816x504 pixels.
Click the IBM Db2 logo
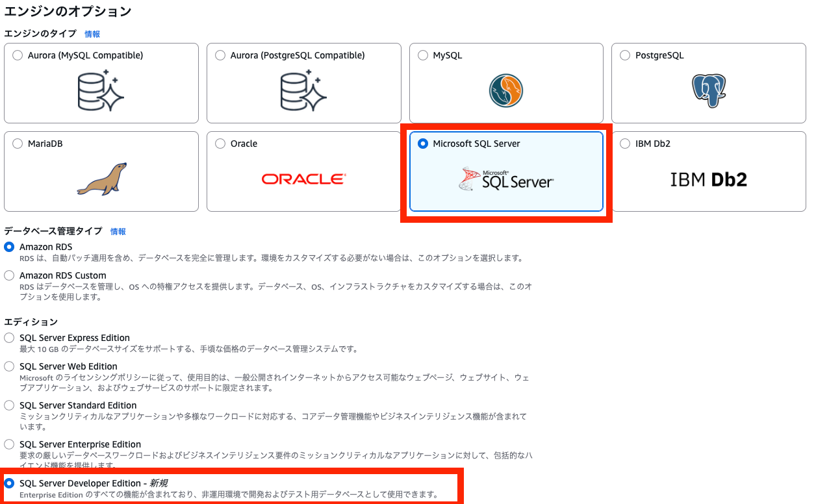[709, 179]
